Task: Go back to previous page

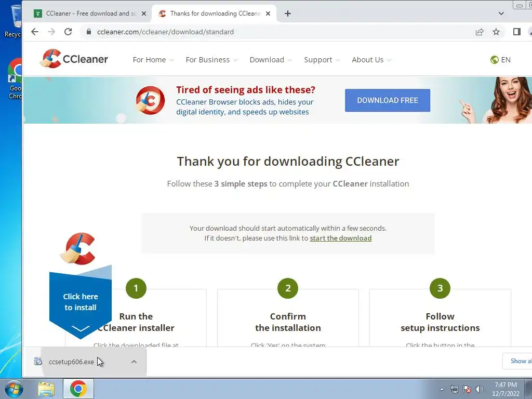Action: pos(35,32)
